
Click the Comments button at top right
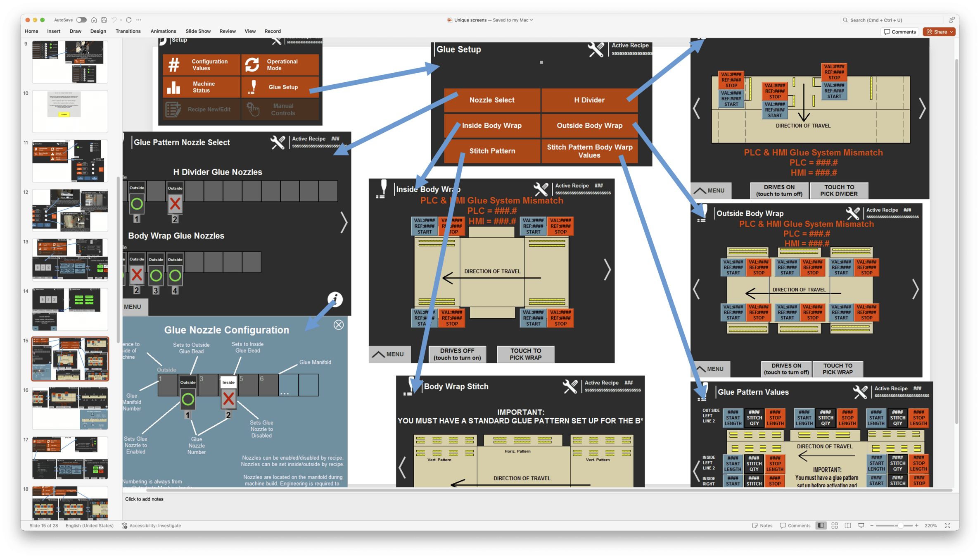coord(900,32)
